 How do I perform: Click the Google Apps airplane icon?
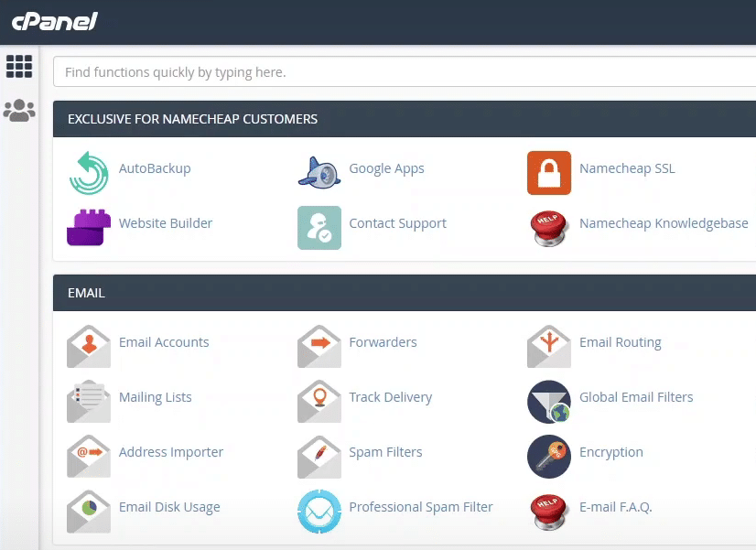pos(319,173)
